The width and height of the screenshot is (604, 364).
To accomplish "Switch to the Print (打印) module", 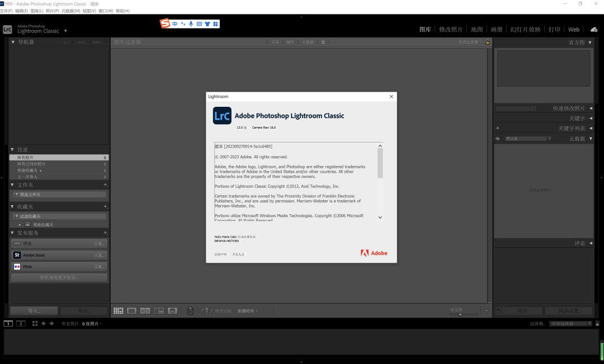I will click(554, 29).
